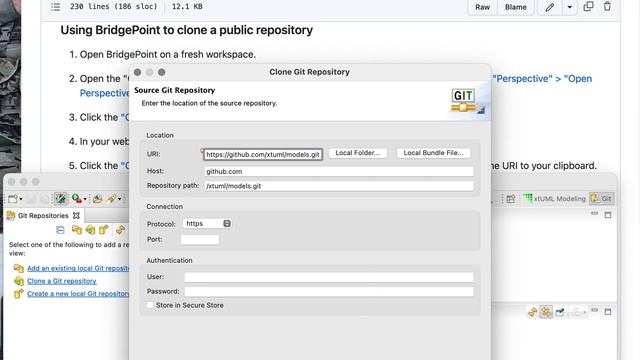The width and height of the screenshot is (640, 360).
Task: Click the "Perspective" > "Open link text on GitHub page
Action: click(542, 79)
